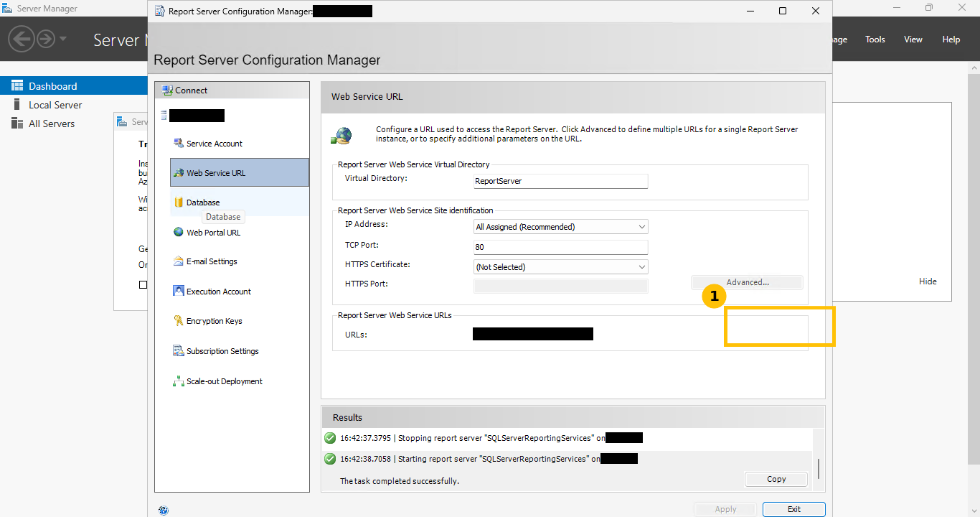Click the server instance icon under Connect
Image resolution: width=980 pixels, height=517 pixels.
[164, 116]
